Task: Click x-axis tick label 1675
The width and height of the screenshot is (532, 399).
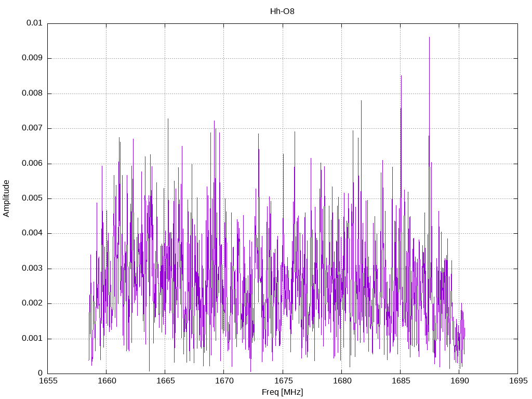Action: pos(283,381)
